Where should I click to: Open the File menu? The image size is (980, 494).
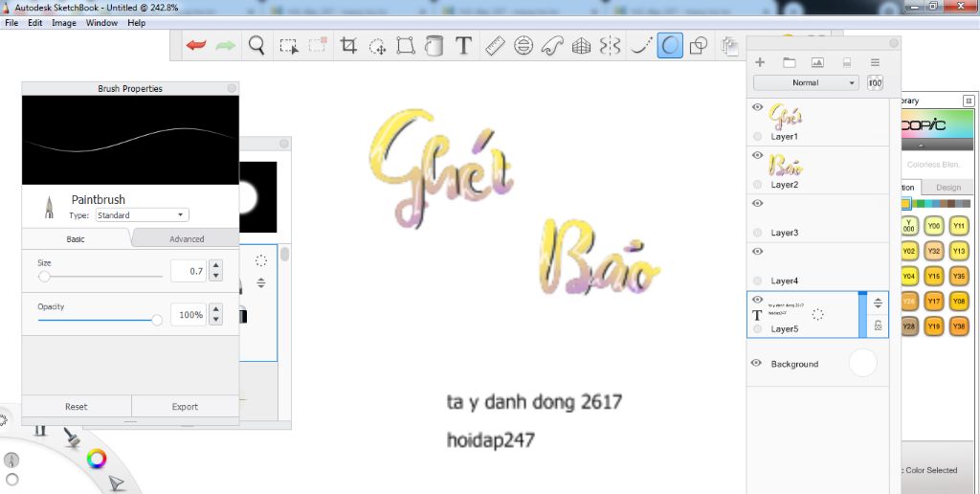coord(11,23)
